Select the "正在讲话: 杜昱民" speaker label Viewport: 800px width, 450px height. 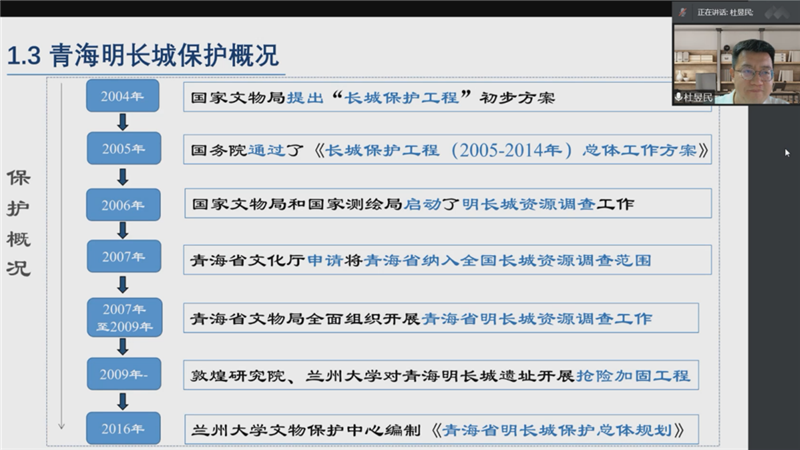tap(725, 12)
